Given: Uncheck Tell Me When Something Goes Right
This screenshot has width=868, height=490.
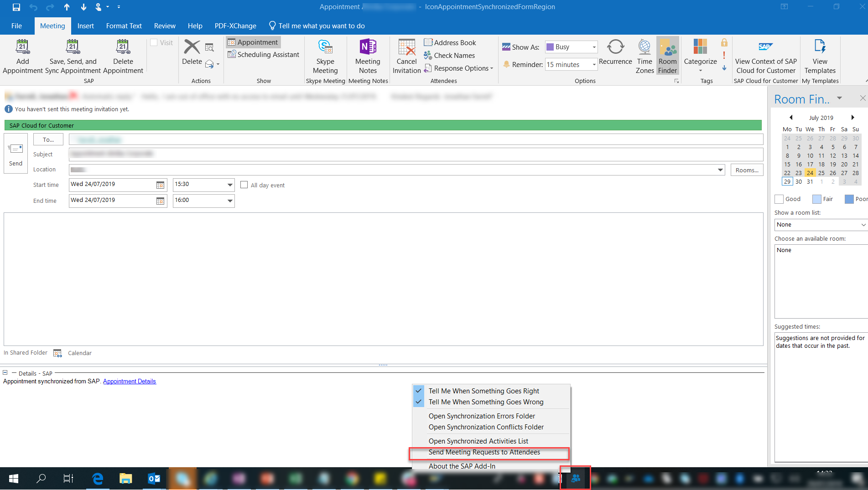Looking at the screenshot, I should coord(491,391).
